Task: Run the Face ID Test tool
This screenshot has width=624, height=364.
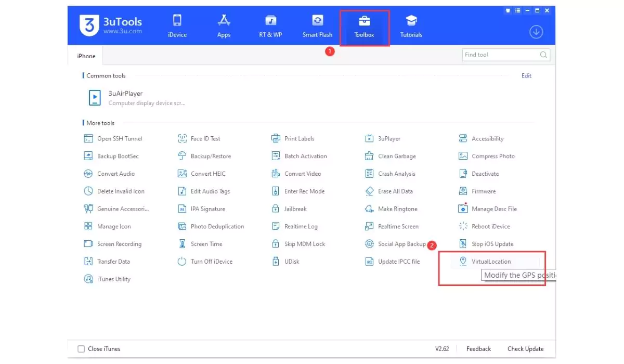Action: point(199,139)
